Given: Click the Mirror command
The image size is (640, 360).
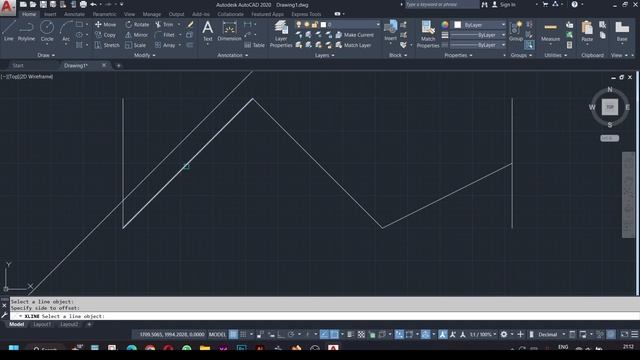Looking at the screenshot, I should click(x=136, y=35).
